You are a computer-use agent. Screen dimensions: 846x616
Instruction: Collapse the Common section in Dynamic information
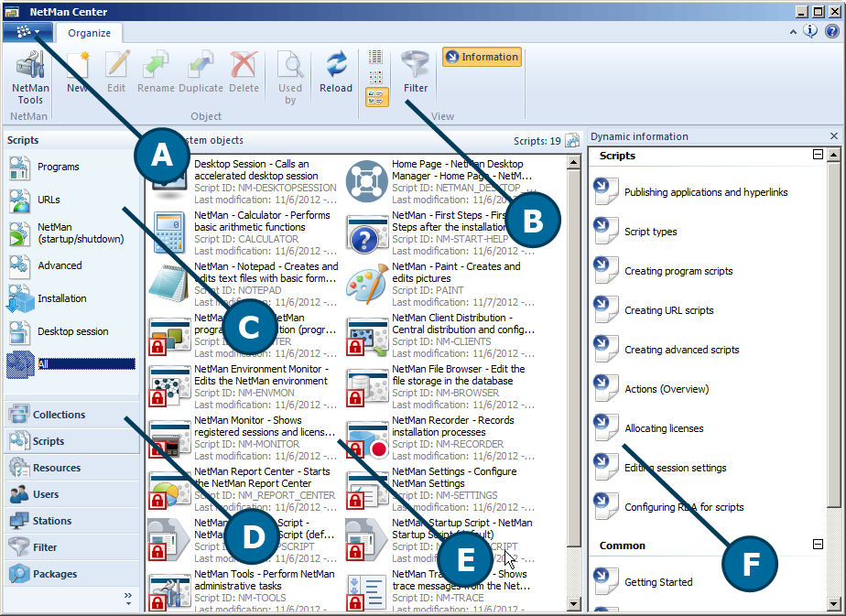818,545
